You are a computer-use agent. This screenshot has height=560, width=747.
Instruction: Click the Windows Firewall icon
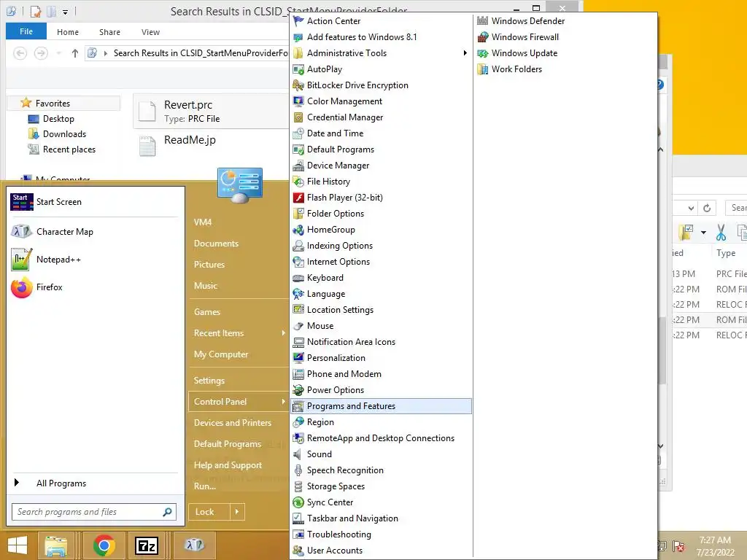pyautogui.click(x=483, y=37)
